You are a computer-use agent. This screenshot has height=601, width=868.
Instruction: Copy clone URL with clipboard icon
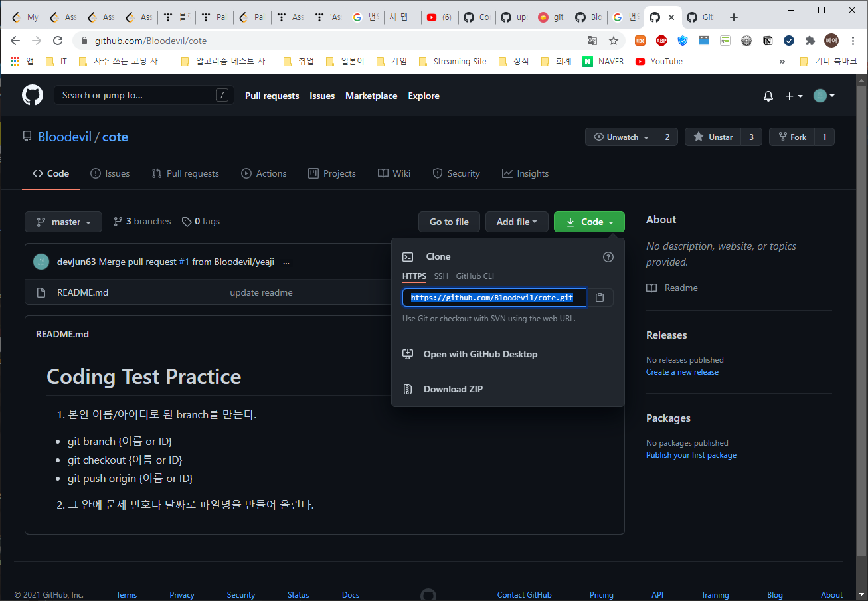pos(600,298)
